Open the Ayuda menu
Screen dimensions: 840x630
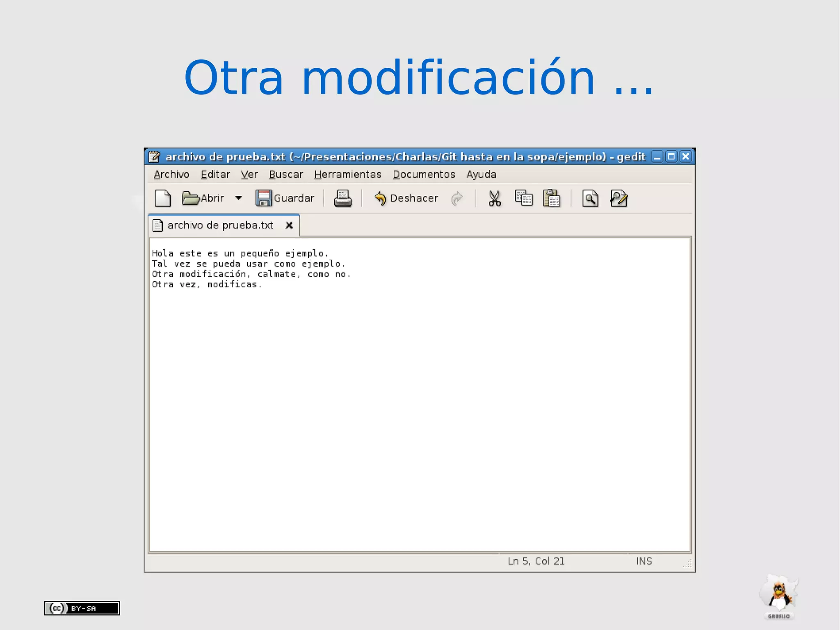click(482, 174)
